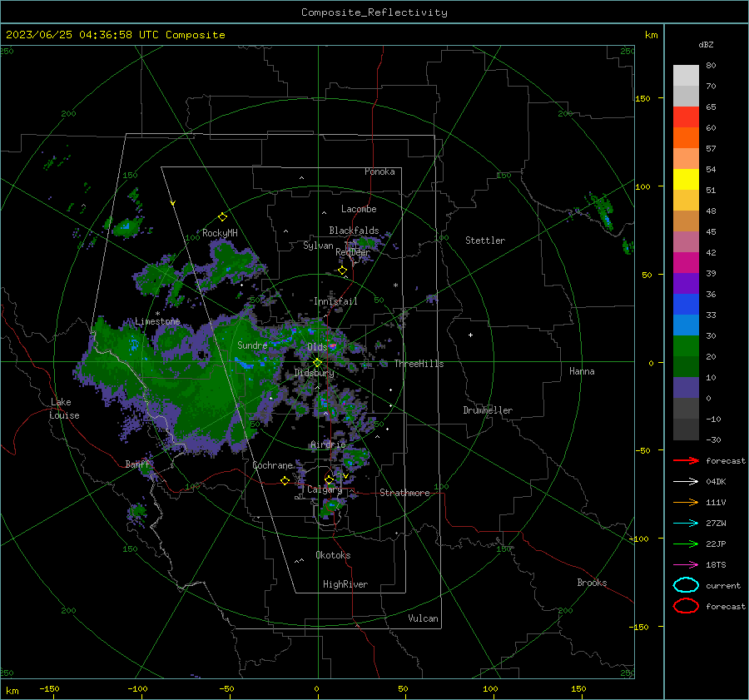Click the yellow diamond marker near RockyMH
The height and width of the screenshot is (700, 749).
[x=222, y=217]
